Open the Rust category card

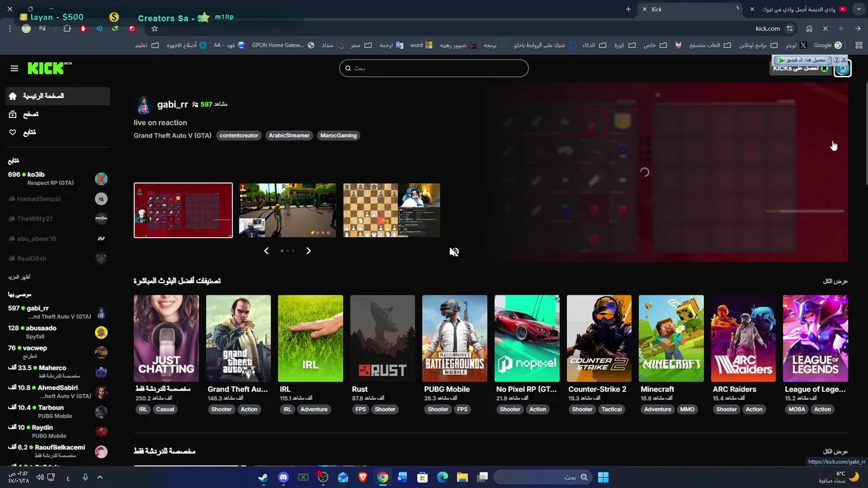[382, 338]
